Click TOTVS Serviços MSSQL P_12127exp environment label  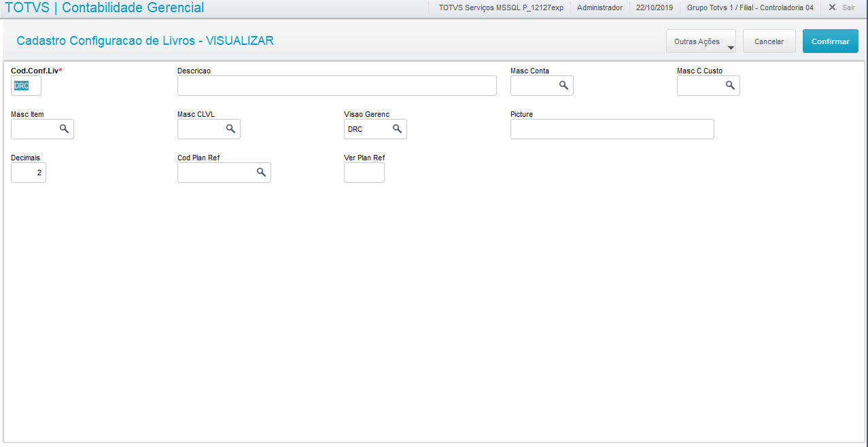tap(501, 7)
